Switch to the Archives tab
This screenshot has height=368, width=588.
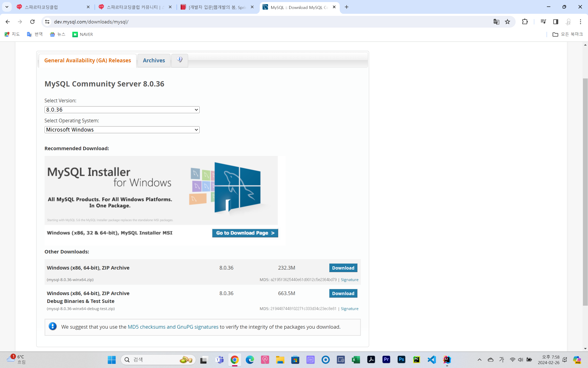click(154, 60)
